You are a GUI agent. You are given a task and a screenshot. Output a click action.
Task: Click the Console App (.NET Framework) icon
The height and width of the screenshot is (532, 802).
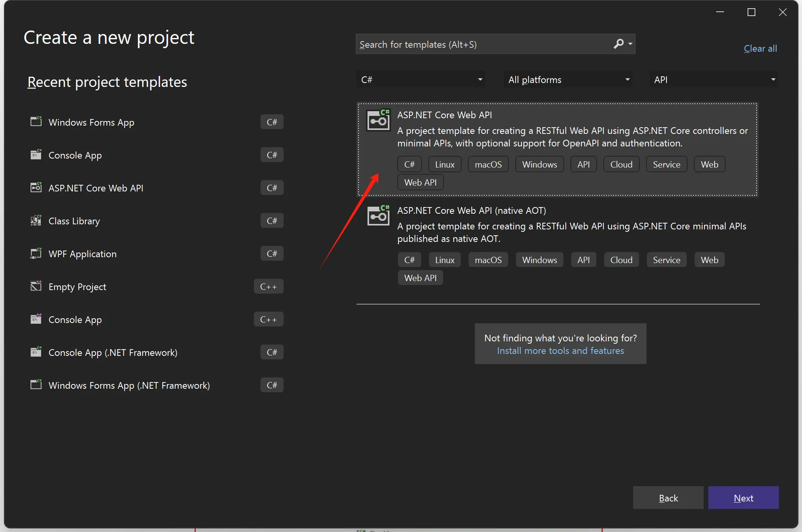(x=36, y=352)
